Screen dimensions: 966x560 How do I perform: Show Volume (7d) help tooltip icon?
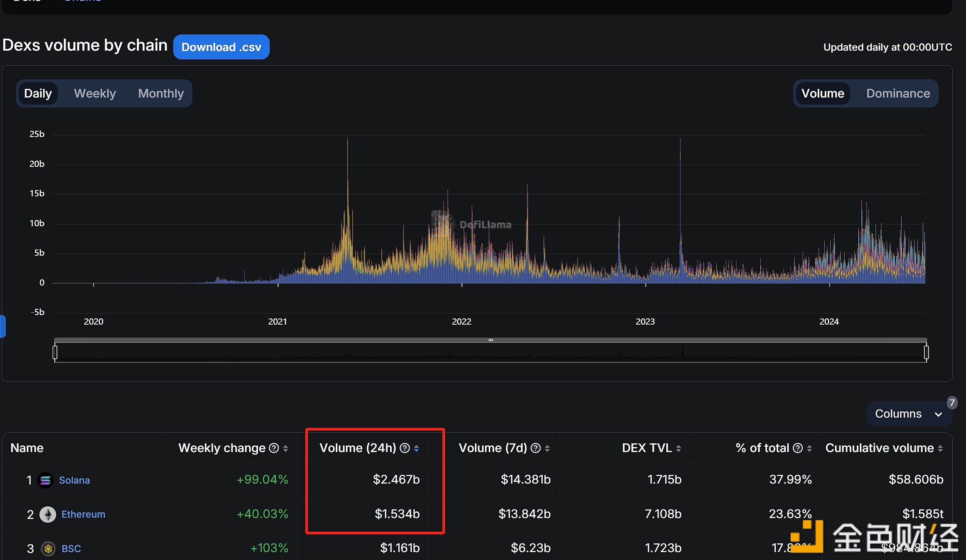[x=536, y=448]
